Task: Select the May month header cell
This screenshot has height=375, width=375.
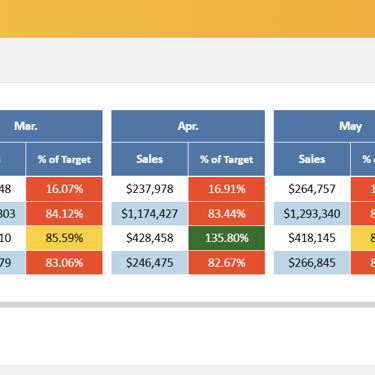Action: point(324,126)
